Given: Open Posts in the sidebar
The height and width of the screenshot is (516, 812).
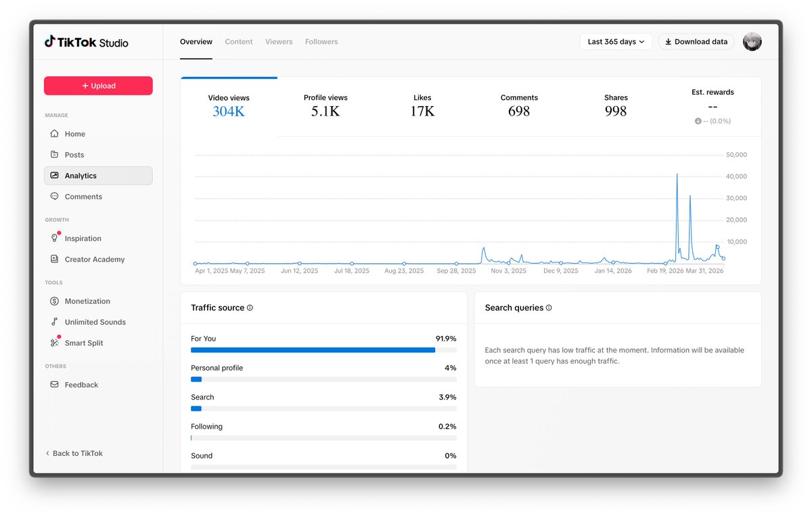Looking at the screenshot, I should (x=98, y=155).
